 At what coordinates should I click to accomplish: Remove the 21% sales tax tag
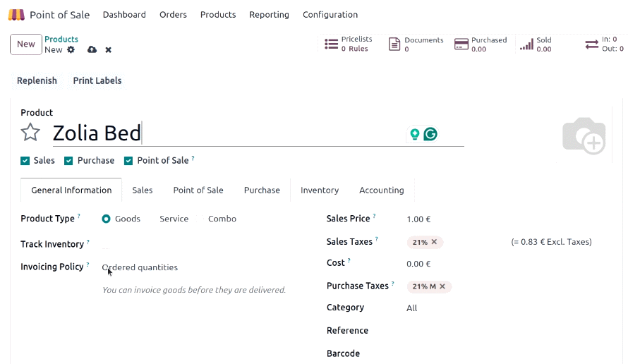pos(434,242)
